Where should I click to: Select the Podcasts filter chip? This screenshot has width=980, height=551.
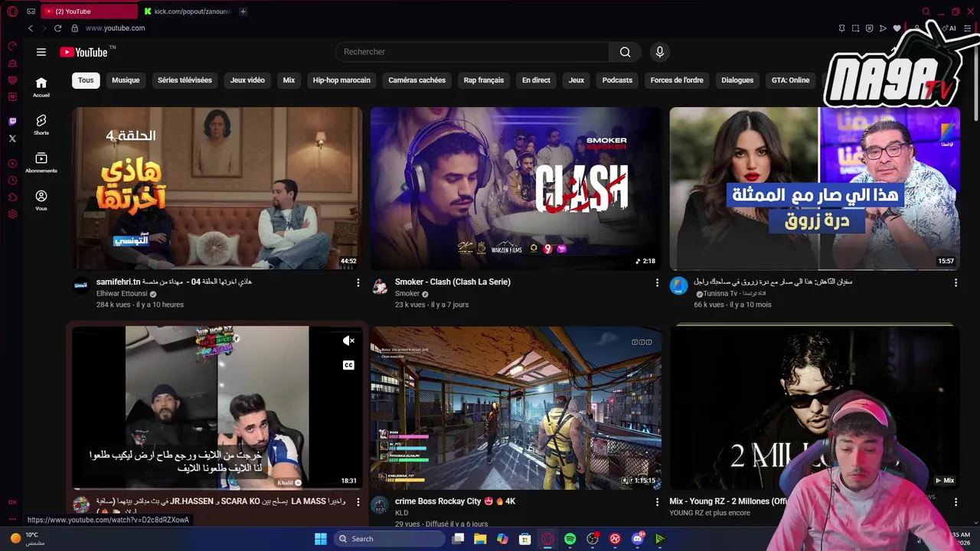617,80
